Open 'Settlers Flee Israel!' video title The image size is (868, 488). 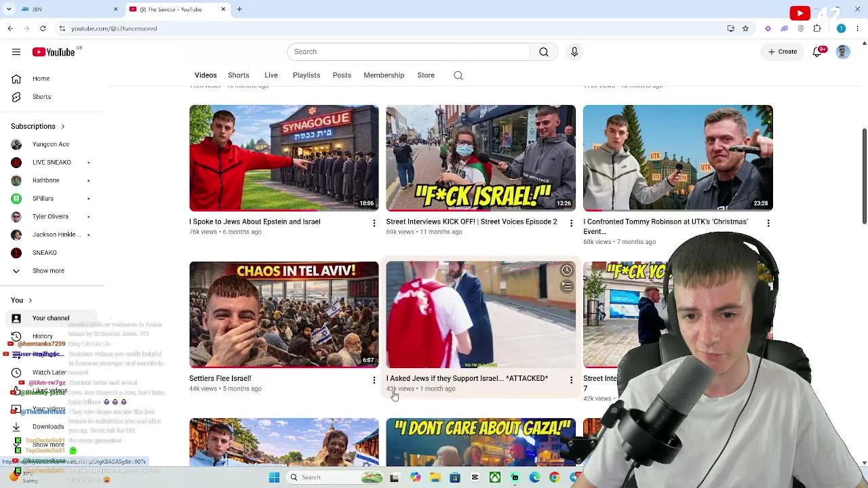point(220,379)
